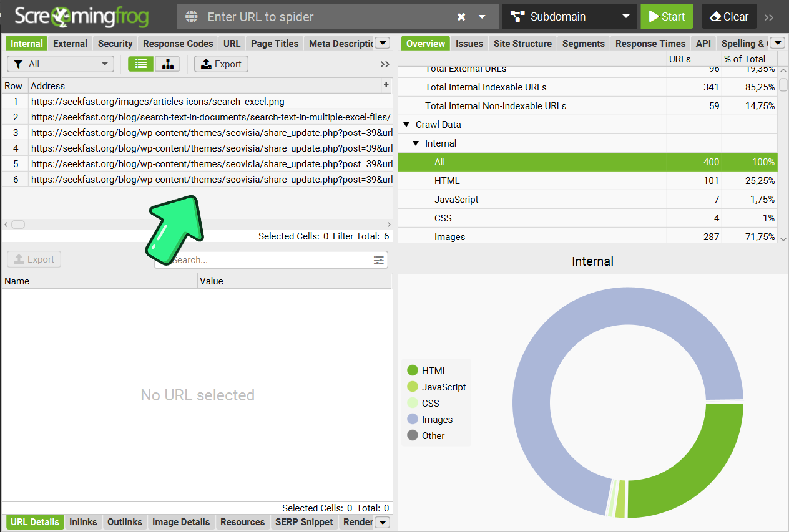
Task: Expand the upper panel's double-arrow icon
Action: [x=385, y=64]
